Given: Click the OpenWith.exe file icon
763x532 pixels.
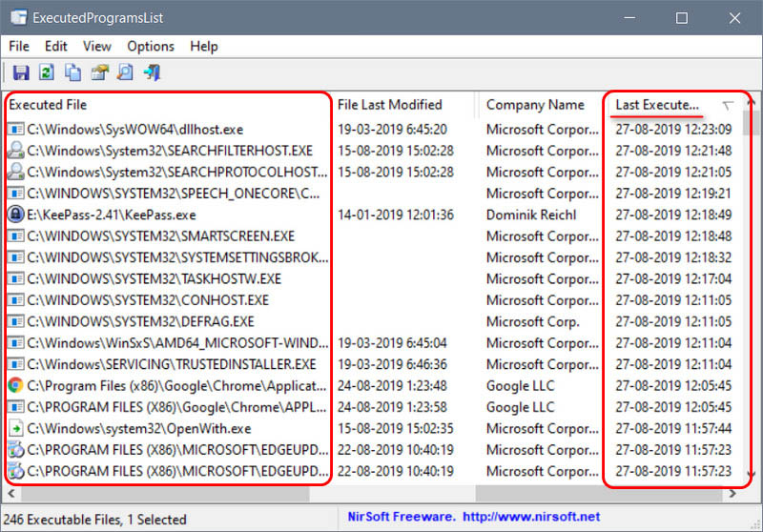Looking at the screenshot, I should [x=15, y=428].
